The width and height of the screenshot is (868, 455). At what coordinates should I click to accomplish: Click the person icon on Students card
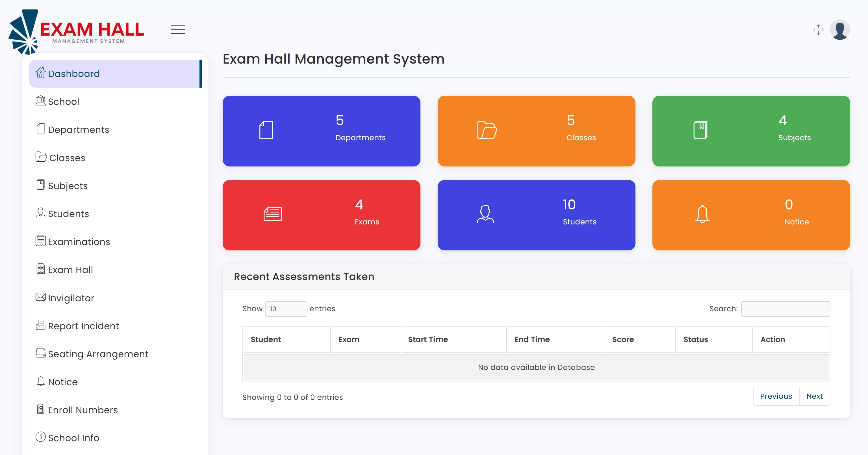coord(485,214)
